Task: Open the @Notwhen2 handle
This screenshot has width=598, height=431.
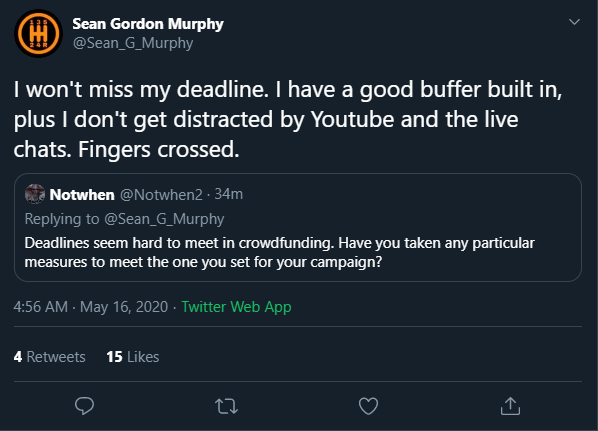Action: (161, 195)
